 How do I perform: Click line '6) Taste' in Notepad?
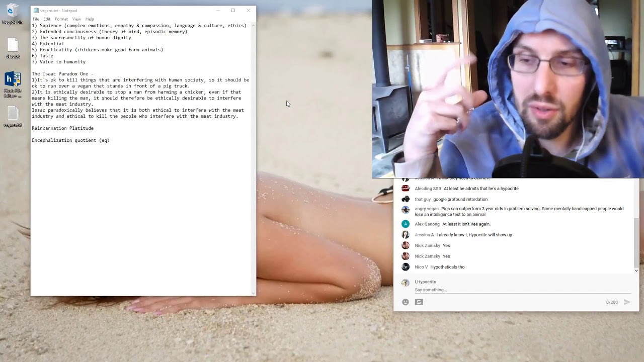point(42,56)
